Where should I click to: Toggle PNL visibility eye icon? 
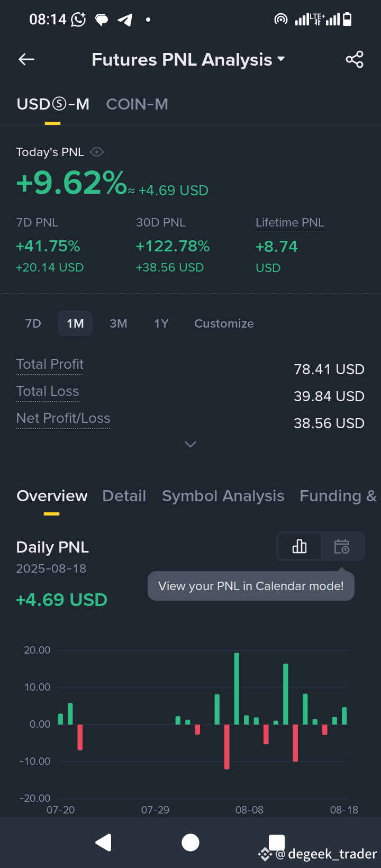[x=97, y=152]
